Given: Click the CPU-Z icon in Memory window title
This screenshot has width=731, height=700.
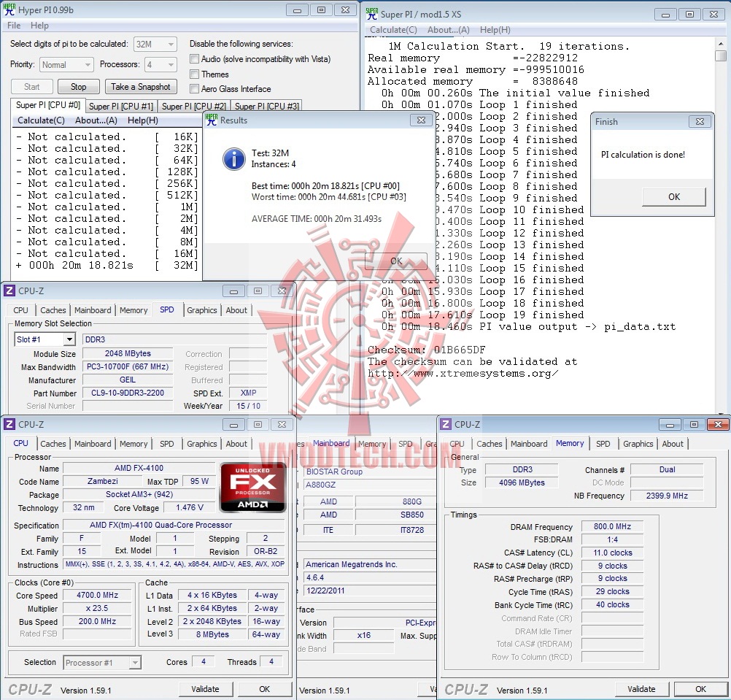Looking at the screenshot, I should tap(446, 424).
